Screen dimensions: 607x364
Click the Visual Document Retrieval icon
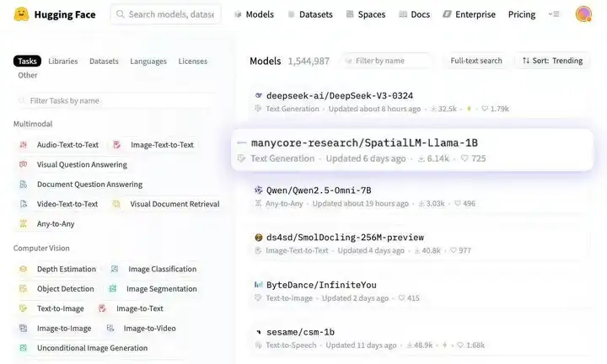pyautogui.click(x=116, y=204)
